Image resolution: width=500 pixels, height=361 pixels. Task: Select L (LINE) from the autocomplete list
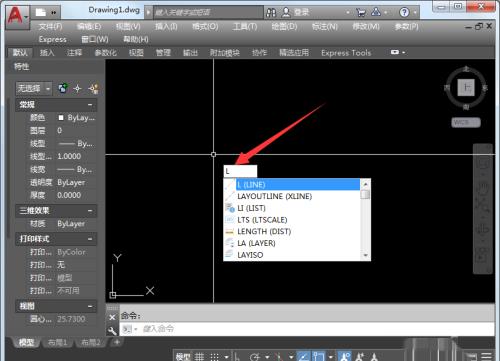click(x=292, y=184)
